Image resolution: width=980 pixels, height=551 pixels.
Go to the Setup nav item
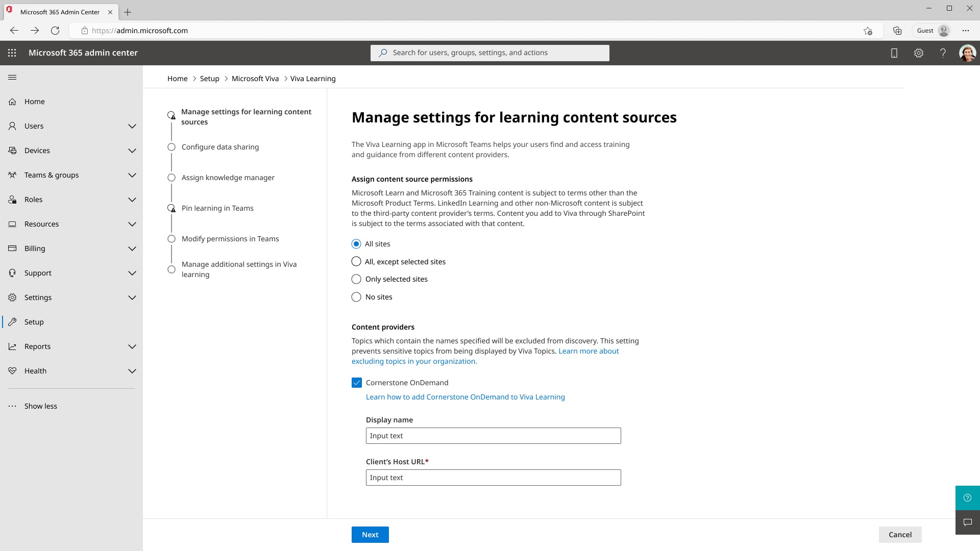34,322
